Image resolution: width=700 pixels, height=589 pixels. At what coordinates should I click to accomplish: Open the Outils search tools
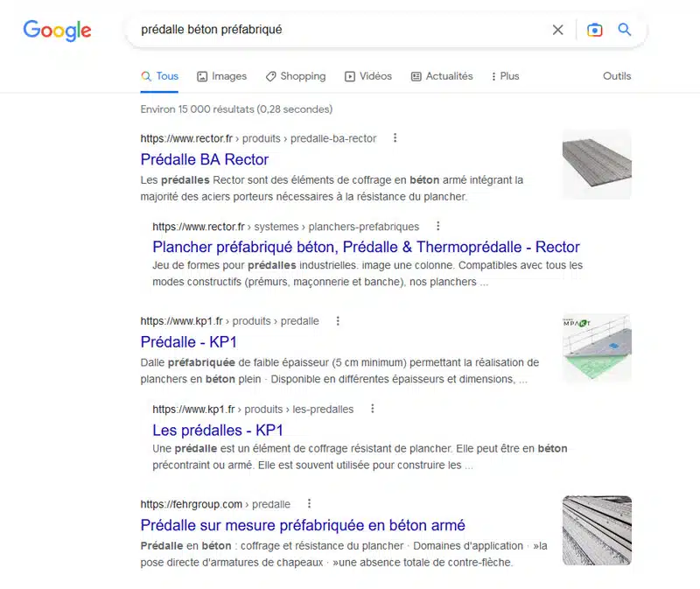point(617,76)
